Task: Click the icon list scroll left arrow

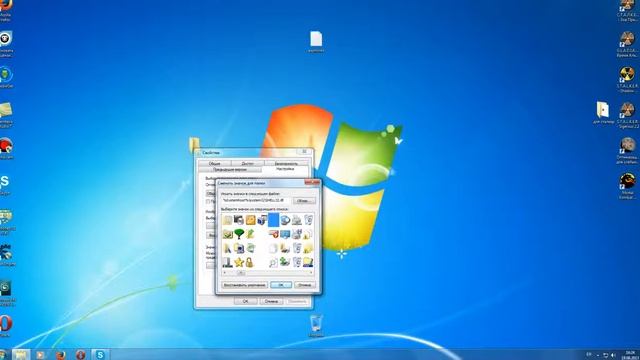Action: [x=224, y=272]
